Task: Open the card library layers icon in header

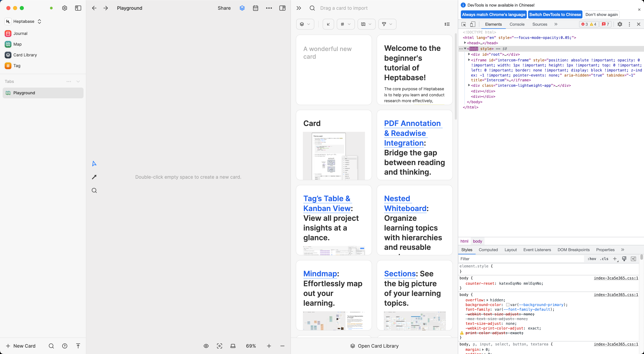Action: click(x=242, y=8)
